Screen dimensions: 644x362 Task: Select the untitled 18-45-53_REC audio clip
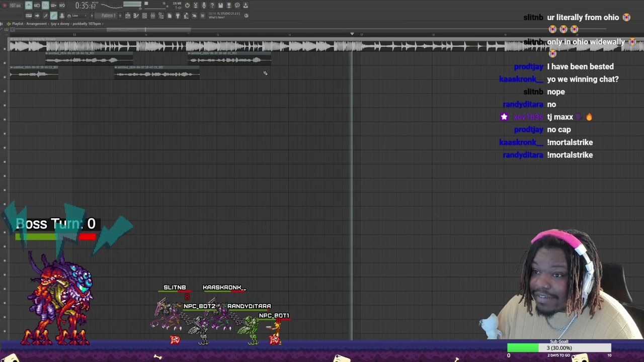[34, 72]
